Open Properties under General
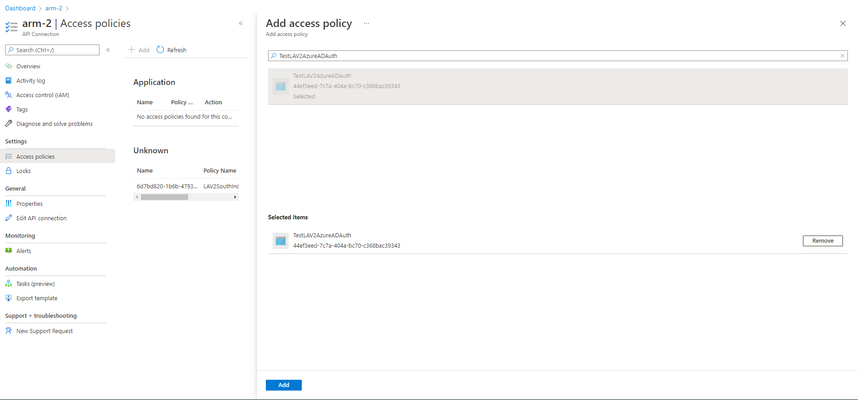This screenshot has height=400, width=858. pyautogui.click(x=24, y=204)
